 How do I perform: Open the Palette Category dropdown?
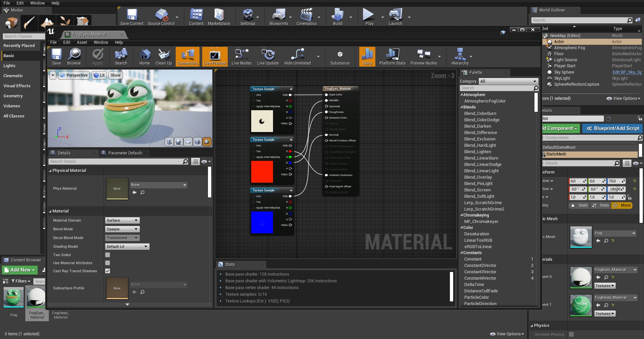(508, 81)
